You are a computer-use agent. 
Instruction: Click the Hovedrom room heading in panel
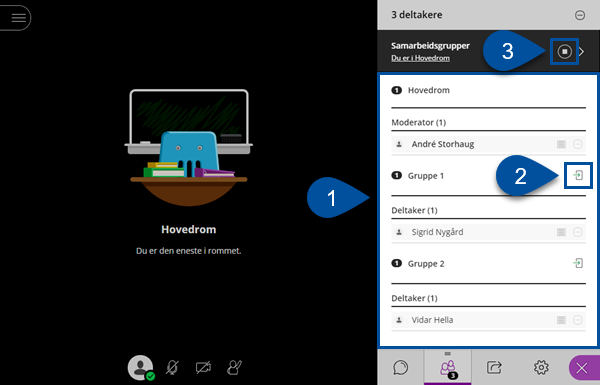point(429,90)
